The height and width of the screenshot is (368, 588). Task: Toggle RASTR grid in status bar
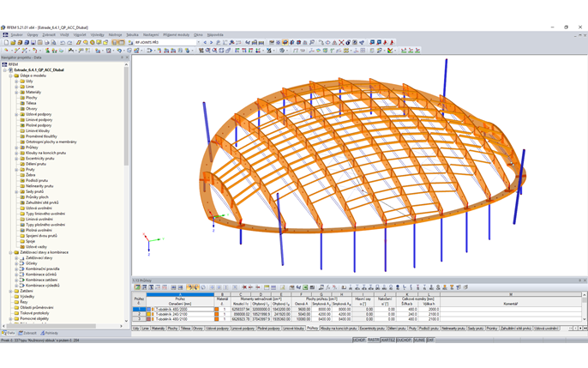373,340
